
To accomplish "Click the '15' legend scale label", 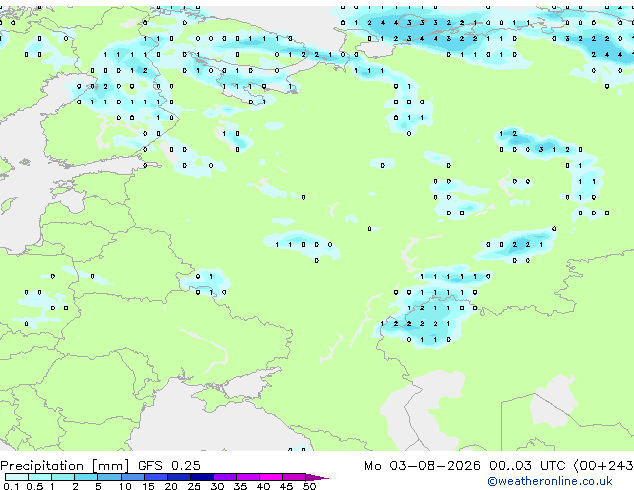I will [x=148, y=486].
